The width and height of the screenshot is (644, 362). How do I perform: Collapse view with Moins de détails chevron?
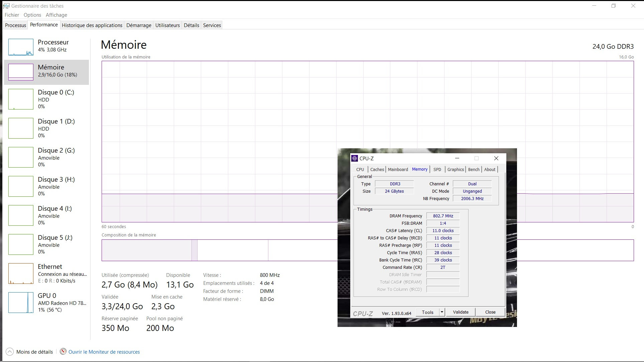[10, 352]
